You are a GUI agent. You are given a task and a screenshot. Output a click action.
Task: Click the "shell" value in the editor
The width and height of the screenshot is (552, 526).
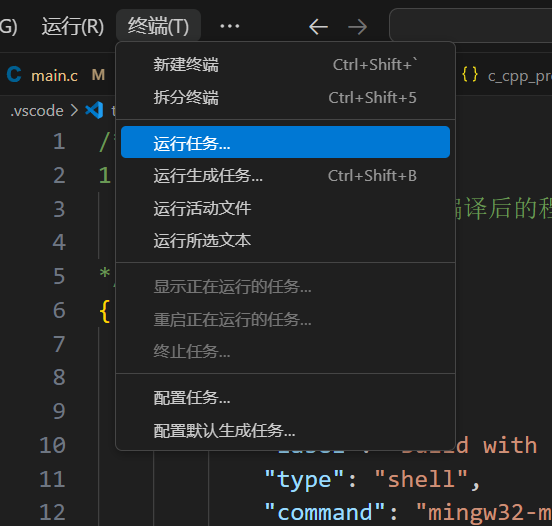[421, 479]
